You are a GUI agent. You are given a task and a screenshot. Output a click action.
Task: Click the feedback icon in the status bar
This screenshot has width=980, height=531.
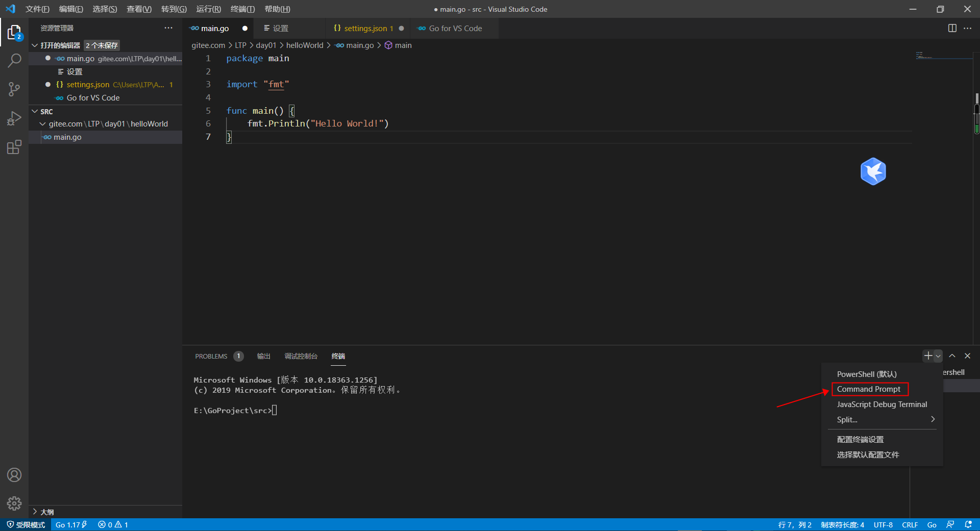(x=950, y=524)
